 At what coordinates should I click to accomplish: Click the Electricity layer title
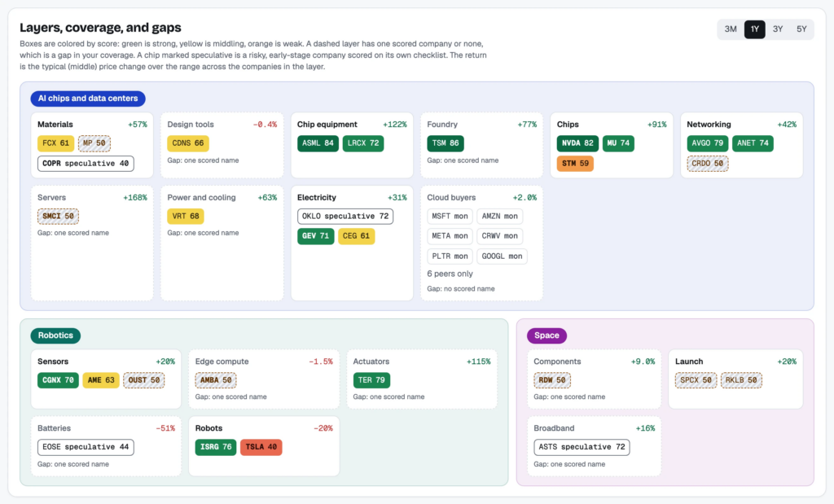coord(317,197)
